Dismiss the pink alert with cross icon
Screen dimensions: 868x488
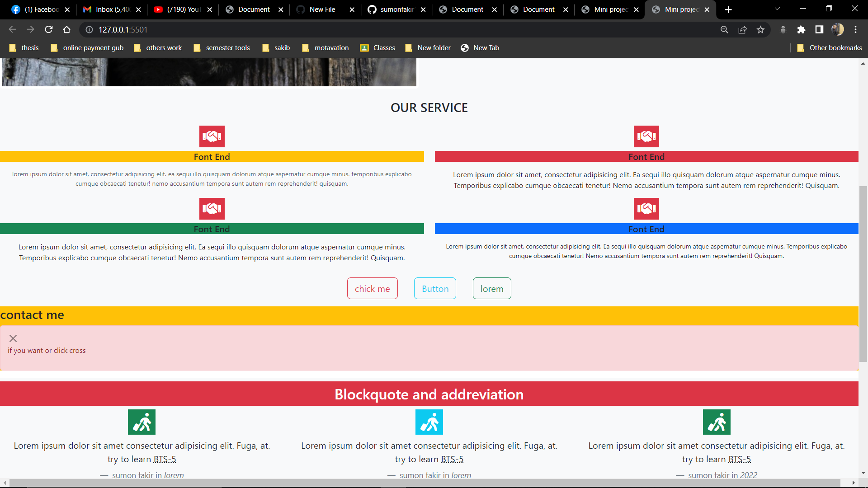pos(13,338)
